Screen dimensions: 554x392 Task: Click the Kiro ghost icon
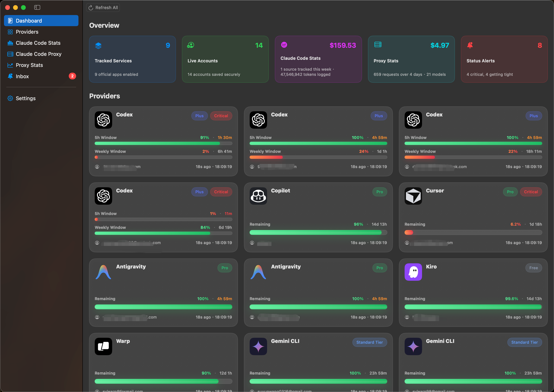point(413,272)
